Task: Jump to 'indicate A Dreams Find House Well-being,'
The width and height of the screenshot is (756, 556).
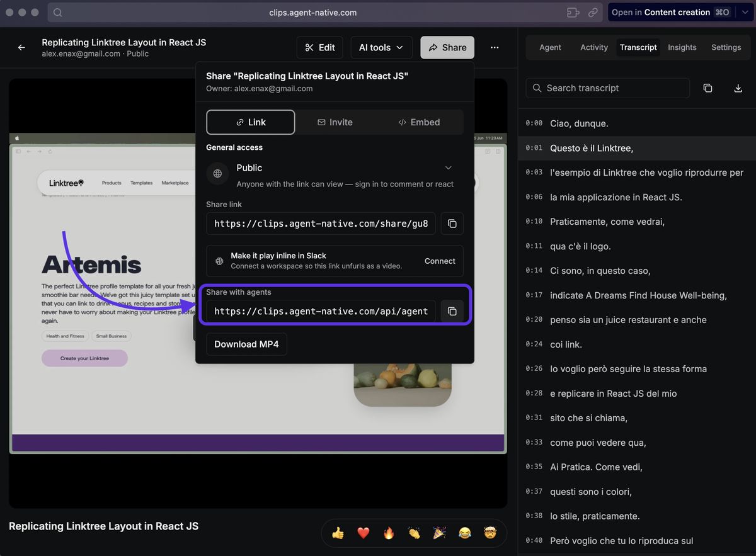Action: point(637,295)
